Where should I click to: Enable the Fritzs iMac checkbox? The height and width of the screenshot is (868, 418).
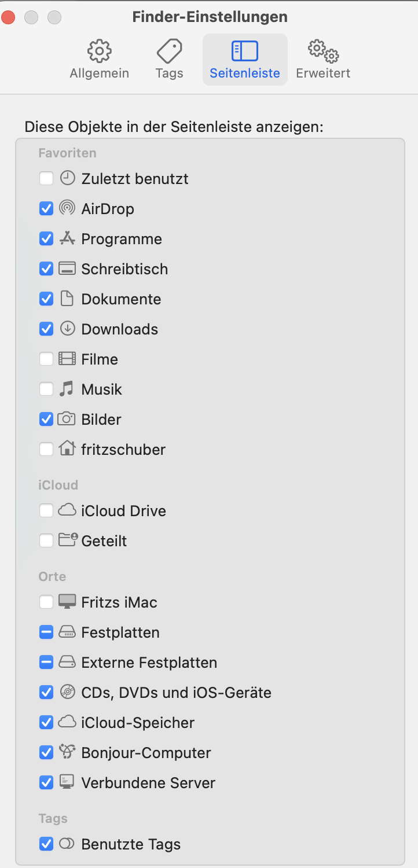pyautogui.click(x=46, y=602)
